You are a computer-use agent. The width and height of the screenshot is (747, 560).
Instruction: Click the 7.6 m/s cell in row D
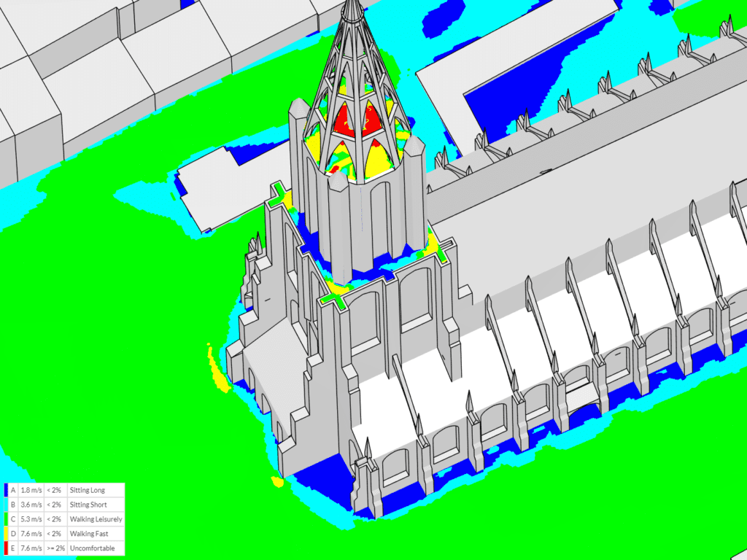31,533
